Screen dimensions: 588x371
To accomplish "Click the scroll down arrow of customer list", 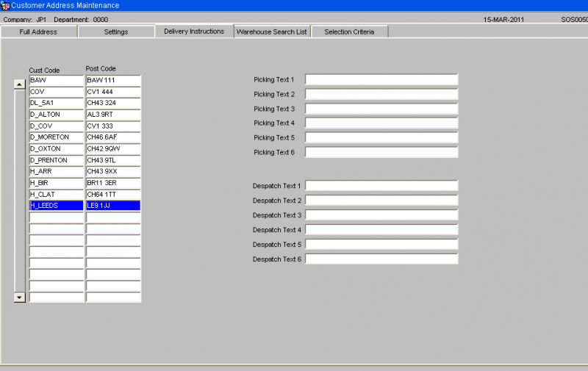I will pos(20,298).
